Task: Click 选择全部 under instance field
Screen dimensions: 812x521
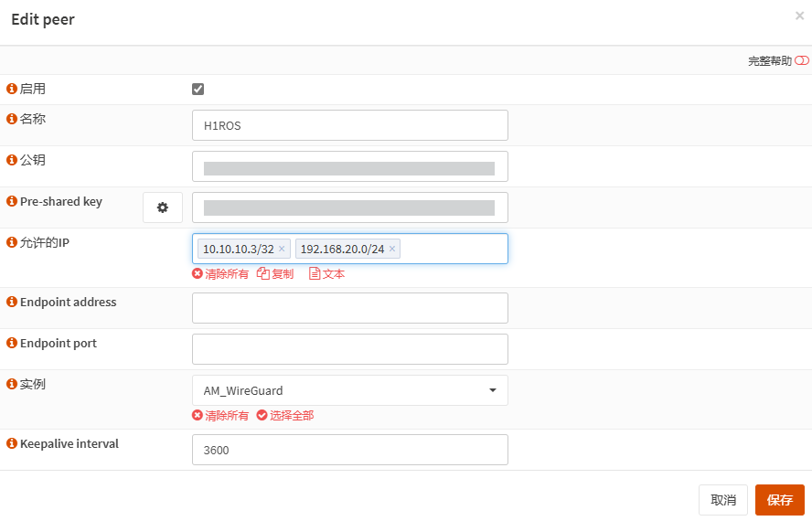Action: 285,415
